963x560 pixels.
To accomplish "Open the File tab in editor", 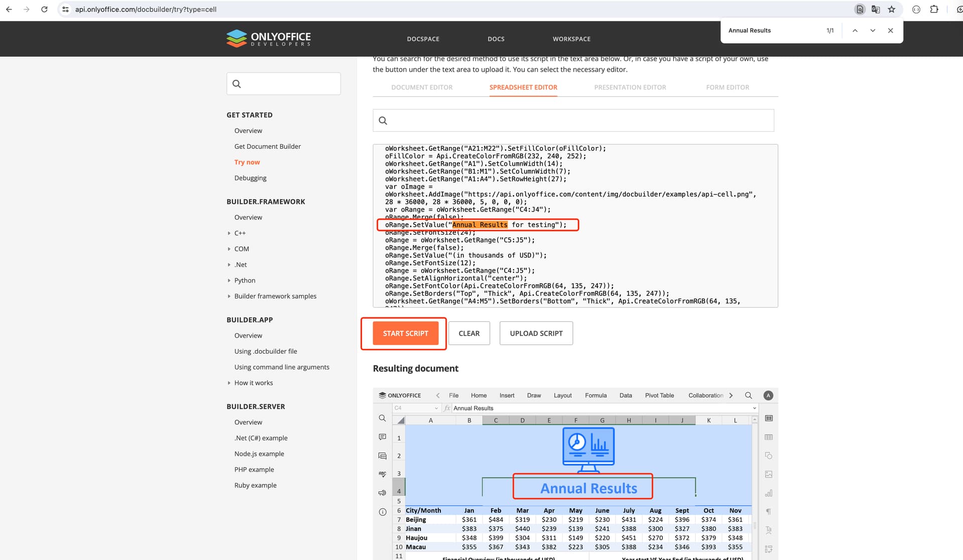I will 453,396.
